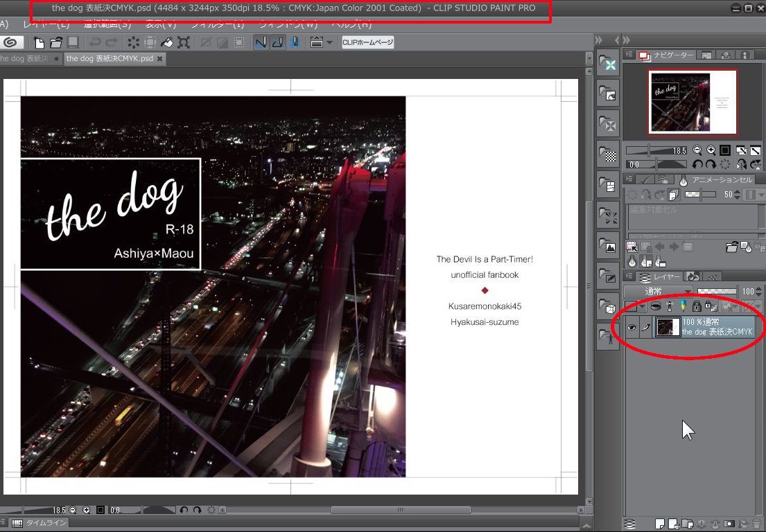This screenshot has width=766, height=532.
Task: Adjust the animation cel opacity slider
Action: click(x=701, y=195)
